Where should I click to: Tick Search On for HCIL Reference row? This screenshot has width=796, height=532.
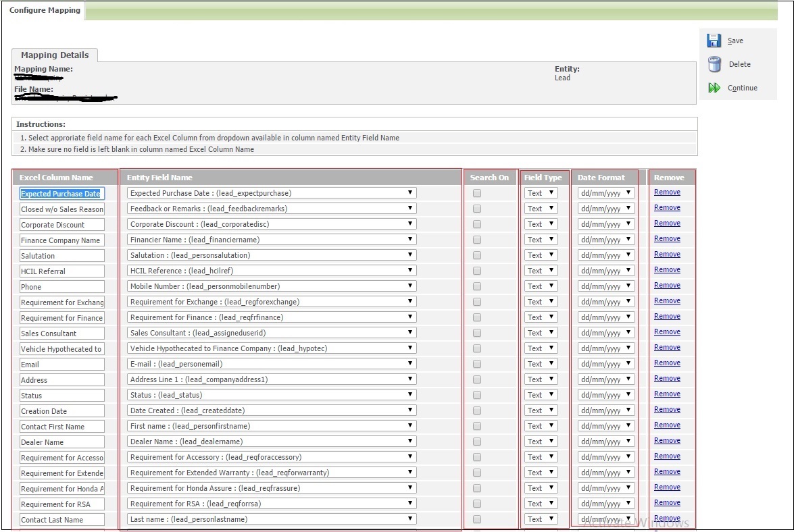click(476, 271)
